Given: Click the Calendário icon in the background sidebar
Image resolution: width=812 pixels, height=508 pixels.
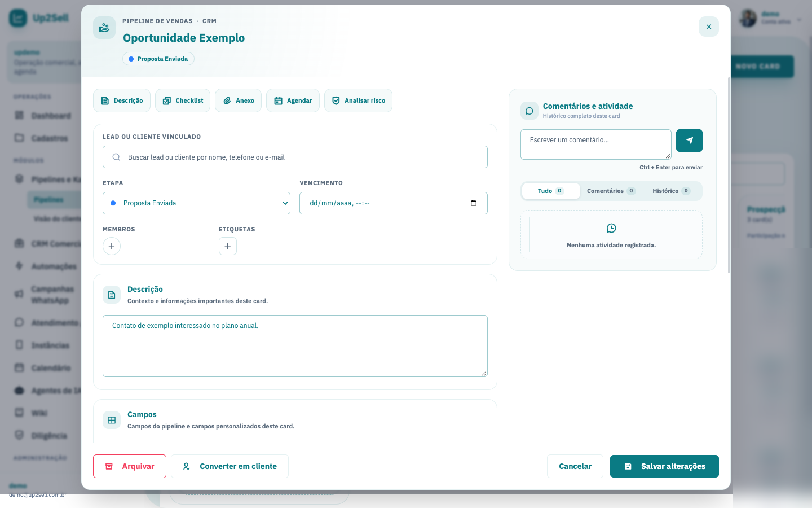Looking at the screenshot, I should pos(19,368).
